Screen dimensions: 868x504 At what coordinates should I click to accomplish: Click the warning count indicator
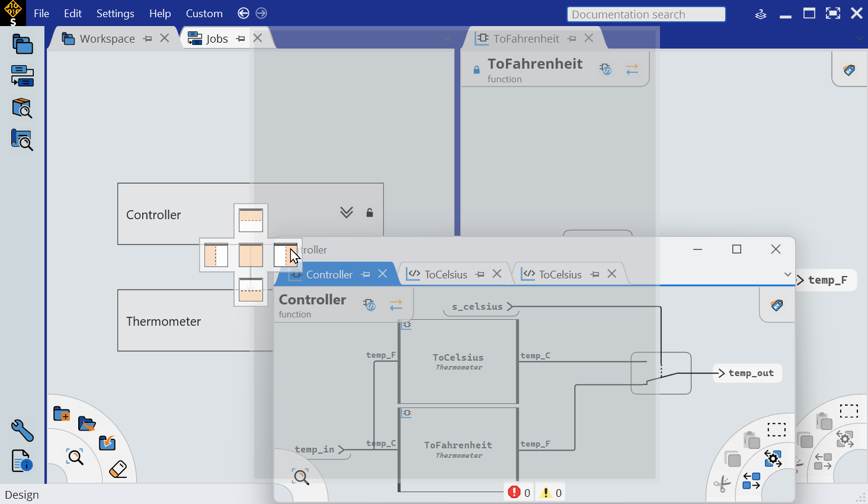click(551, 492)
